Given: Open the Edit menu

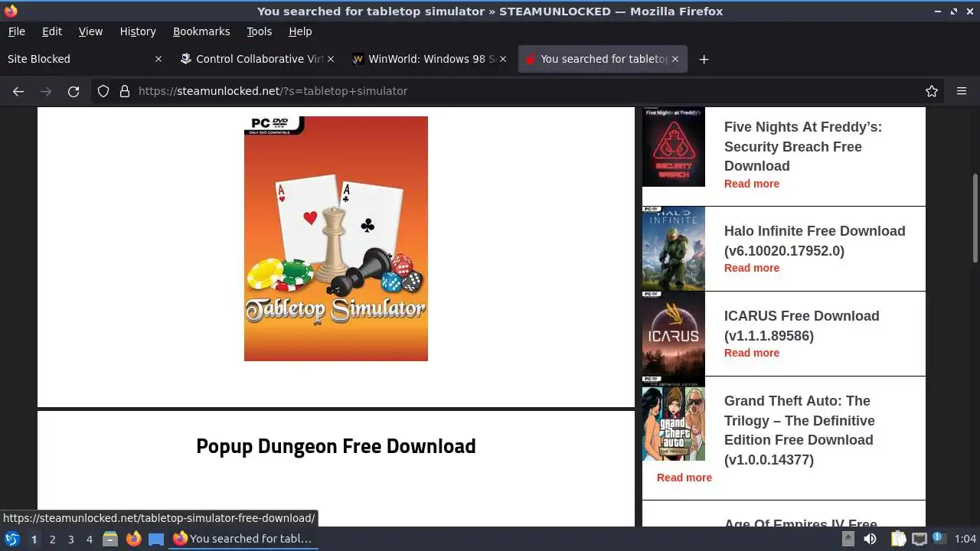Looking at the screenshot, I should (x=52, y=31).
